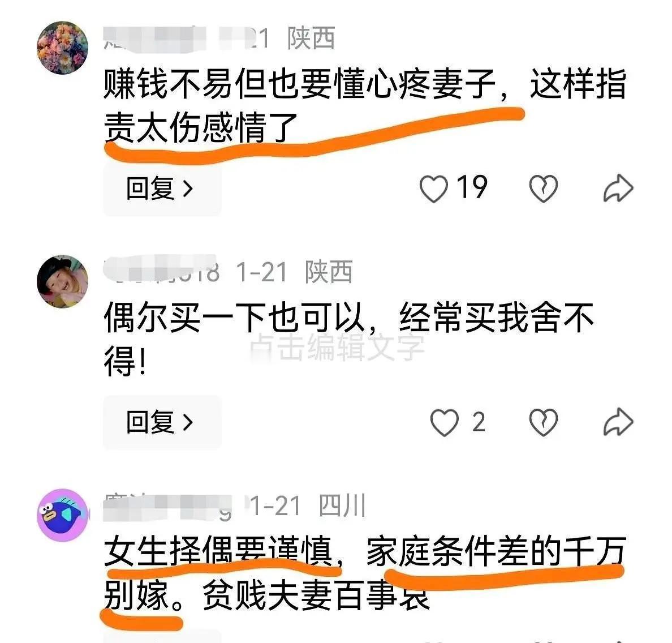Dislike the first comment with broken heart
Viewport: 672px width, 643px height.
pyautogui.click(x=544, y=188)
